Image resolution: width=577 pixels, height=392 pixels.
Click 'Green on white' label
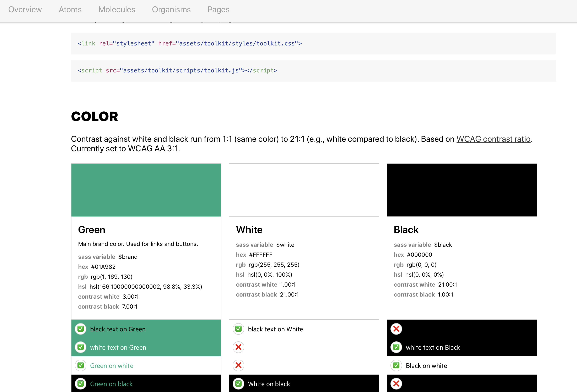coord(112,366)
